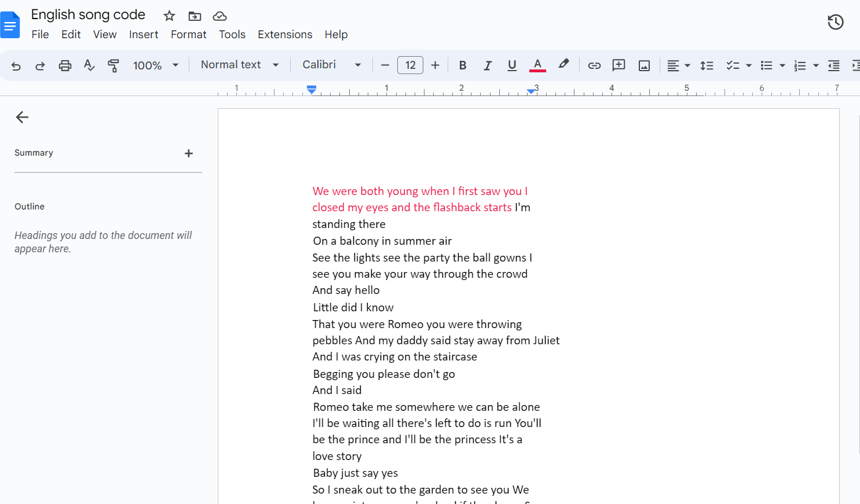Star the English song code document
The image size is (860, 504).
point(169,16)
